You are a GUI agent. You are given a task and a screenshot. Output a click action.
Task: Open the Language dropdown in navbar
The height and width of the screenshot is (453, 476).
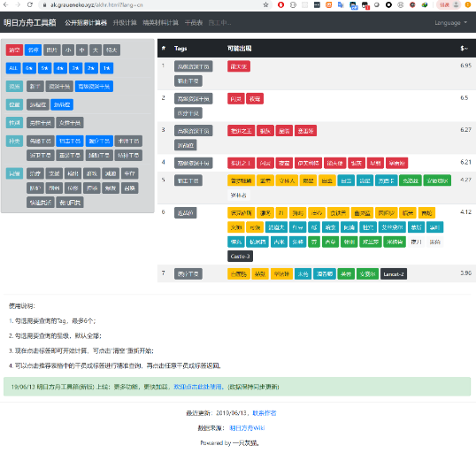point(450,23)
